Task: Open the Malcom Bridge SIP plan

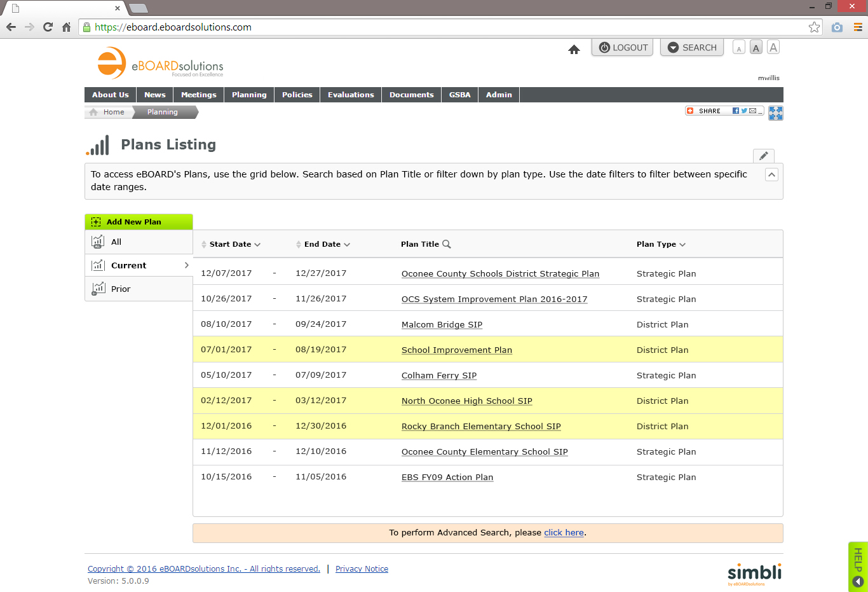Action: [442, 324]
